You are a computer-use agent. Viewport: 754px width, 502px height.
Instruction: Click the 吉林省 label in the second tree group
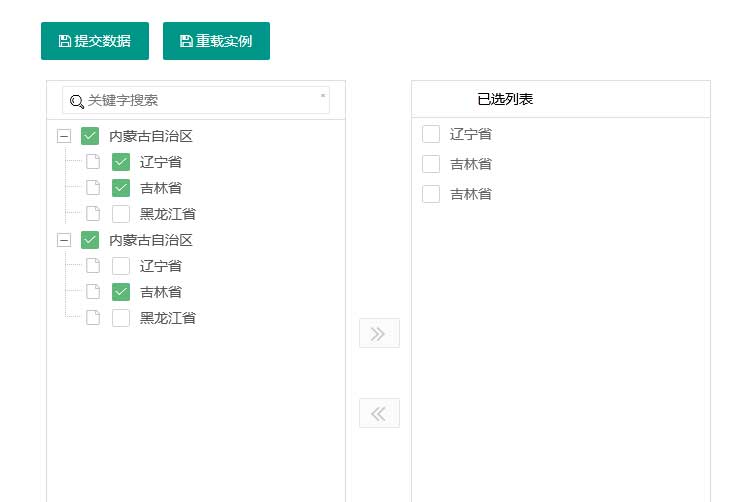tap(161, 292)
